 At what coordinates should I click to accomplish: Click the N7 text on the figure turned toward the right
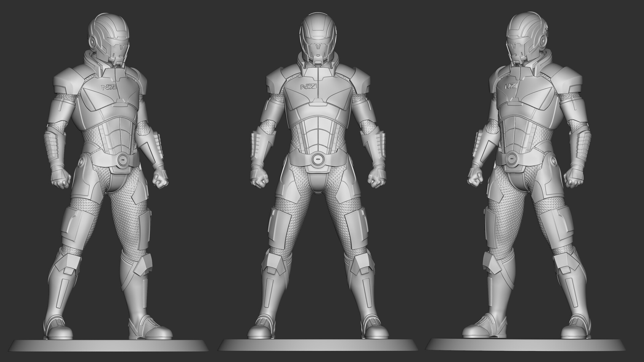[109, 87]
